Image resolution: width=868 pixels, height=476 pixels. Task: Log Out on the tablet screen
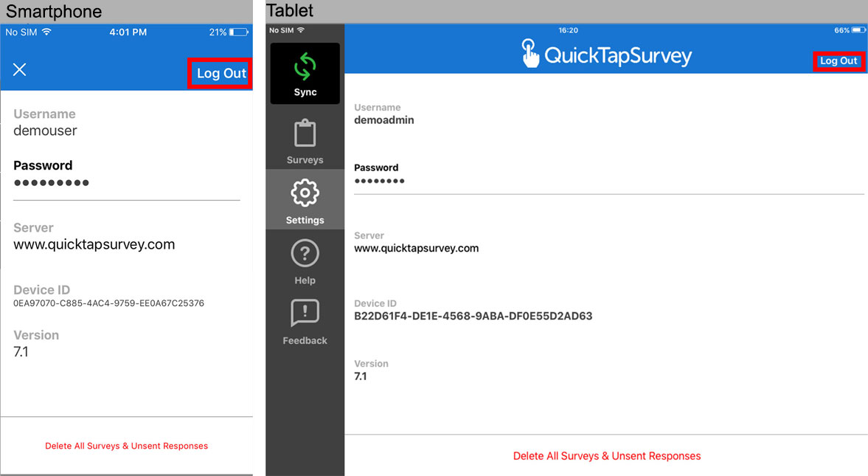coord(839,61)
